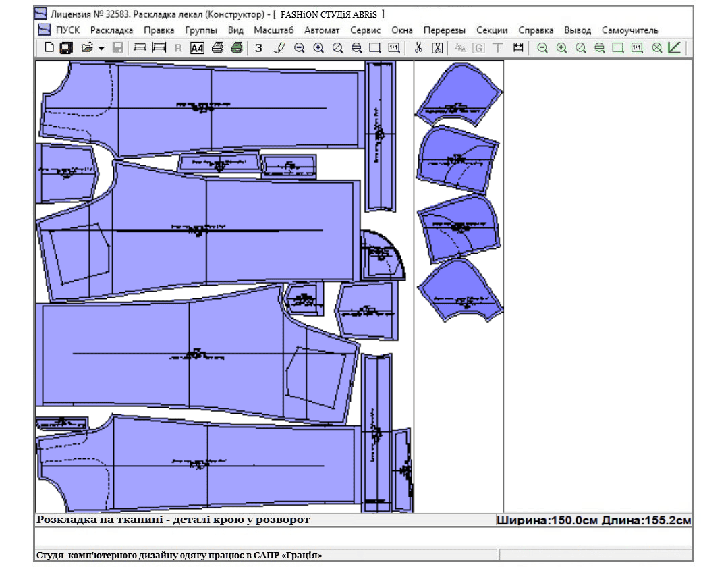Open the ПУСК menu
Viewport: 728px width, 567px height.
67,30
